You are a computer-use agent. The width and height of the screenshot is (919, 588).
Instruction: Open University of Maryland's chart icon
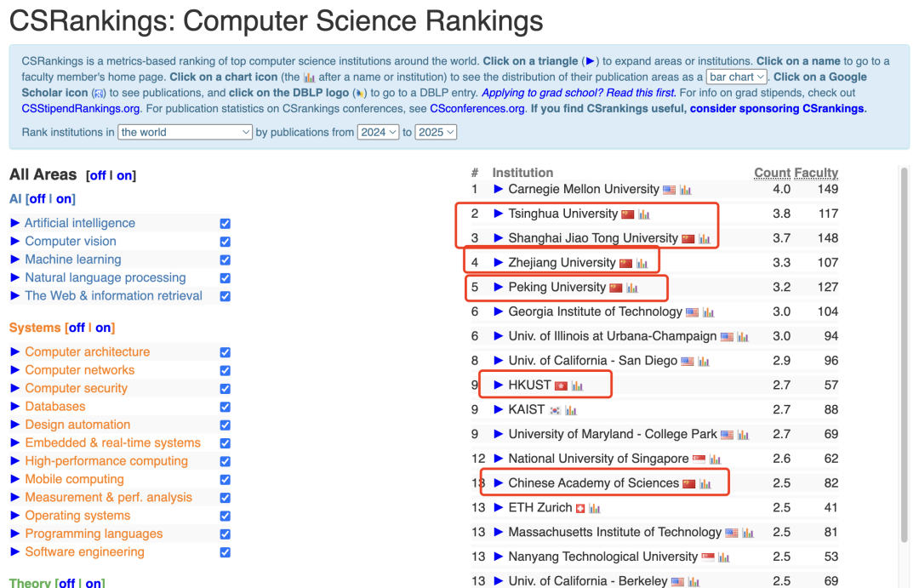[743, 435]
